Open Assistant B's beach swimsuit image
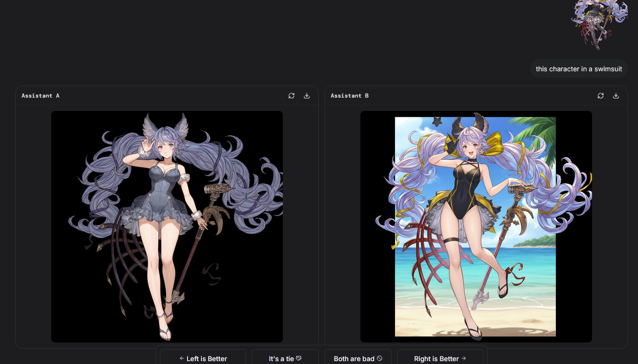The image size is (638, 364). coord(476,227)
